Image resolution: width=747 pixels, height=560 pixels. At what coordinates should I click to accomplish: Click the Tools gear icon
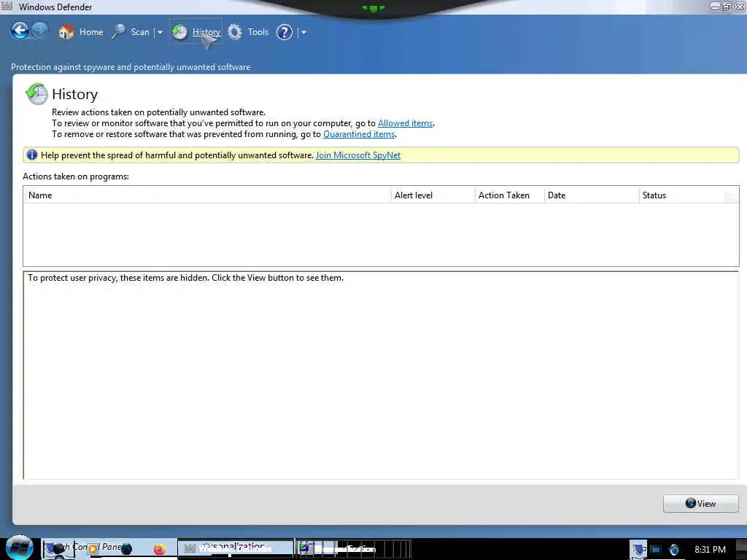click(x=235, y=32)
